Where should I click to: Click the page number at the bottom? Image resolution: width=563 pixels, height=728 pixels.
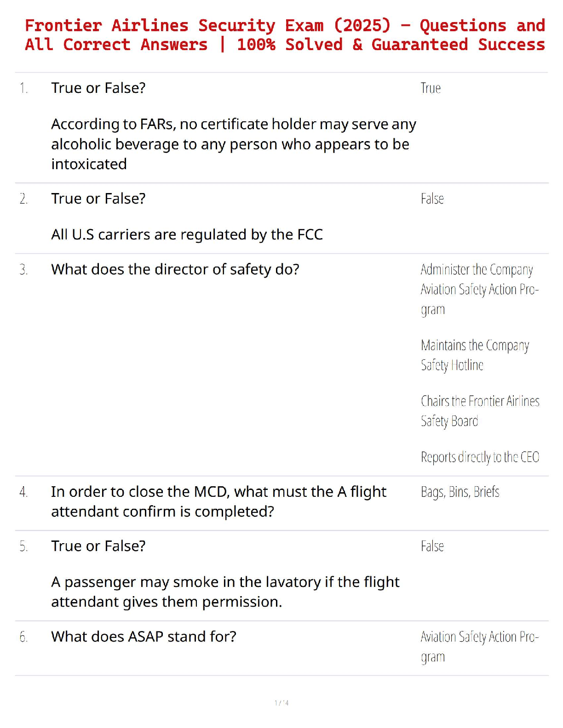tap(281, 703)
